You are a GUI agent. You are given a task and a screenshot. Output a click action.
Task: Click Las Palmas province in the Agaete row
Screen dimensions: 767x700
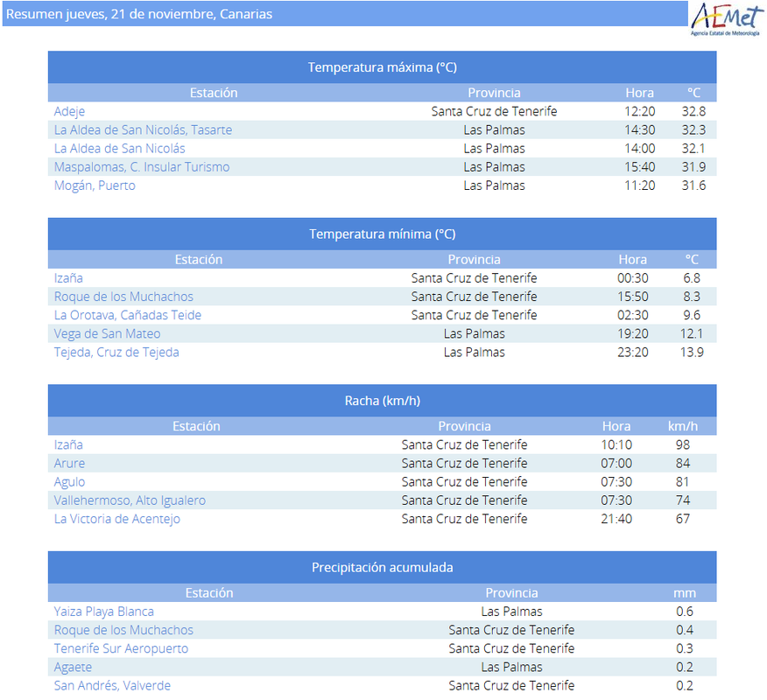point(511,668)
